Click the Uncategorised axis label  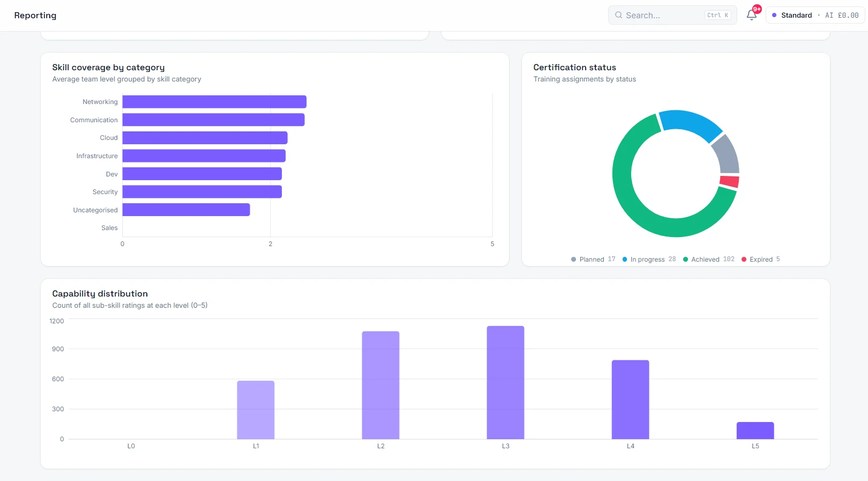point(95,210)
